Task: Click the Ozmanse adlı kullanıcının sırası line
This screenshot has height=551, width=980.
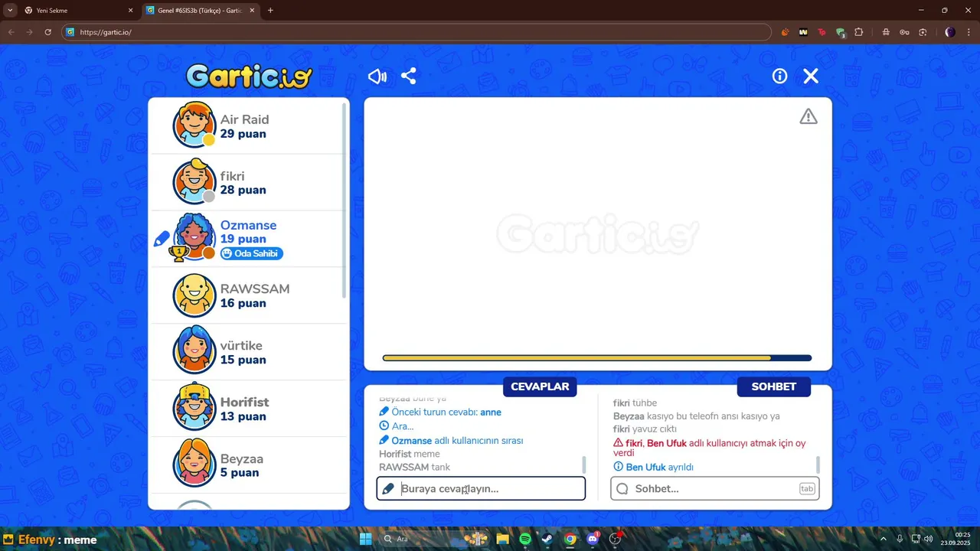Action: (x=451, y=441)
